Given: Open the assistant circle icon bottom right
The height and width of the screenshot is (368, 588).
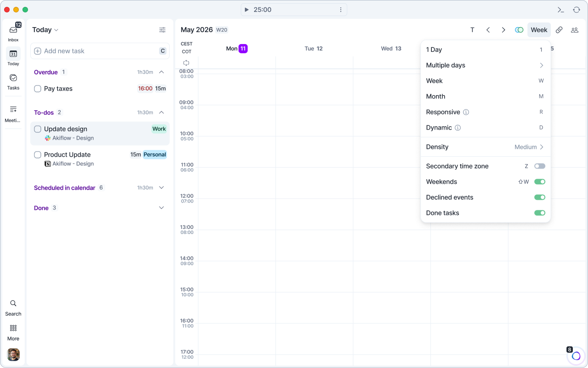Looking at the screenshot, I should pyautogui.click(x=576, y=356).
